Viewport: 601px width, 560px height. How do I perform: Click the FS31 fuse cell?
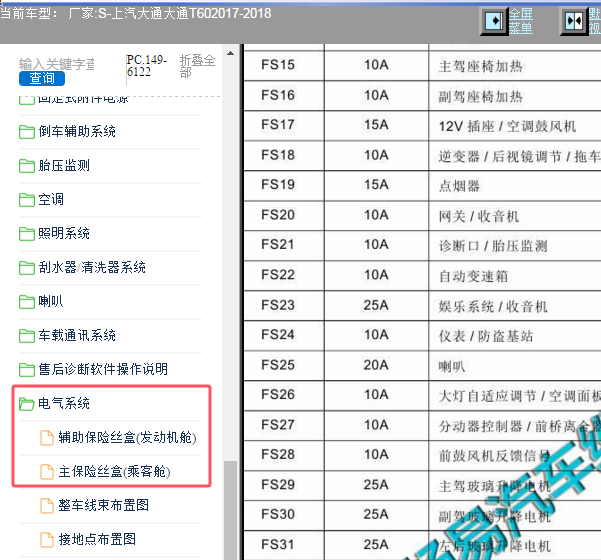[284, 545]
